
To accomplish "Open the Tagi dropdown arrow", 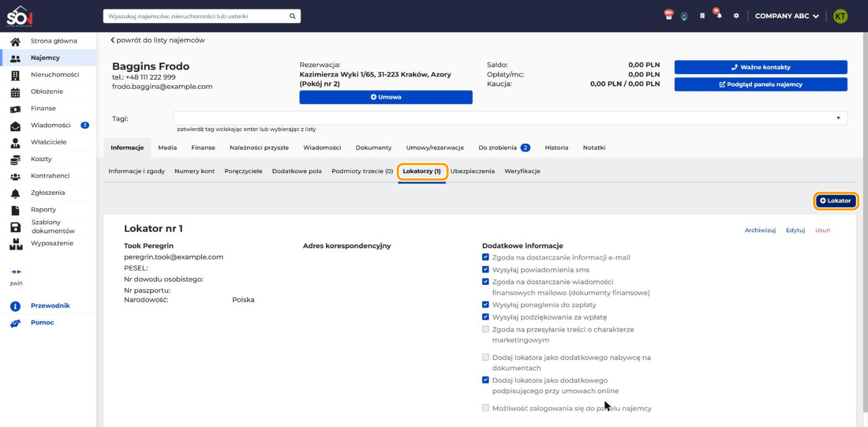I will pyautogui.click(x=838, y=118).
